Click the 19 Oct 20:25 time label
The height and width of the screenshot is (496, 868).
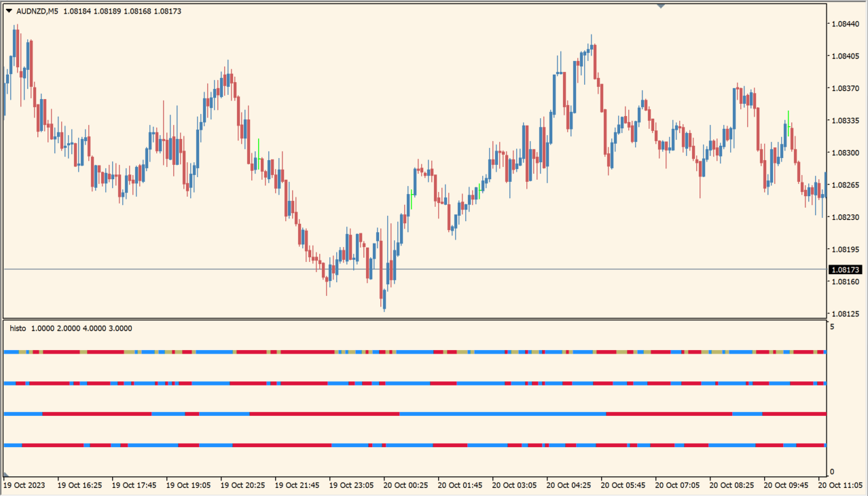243,485
